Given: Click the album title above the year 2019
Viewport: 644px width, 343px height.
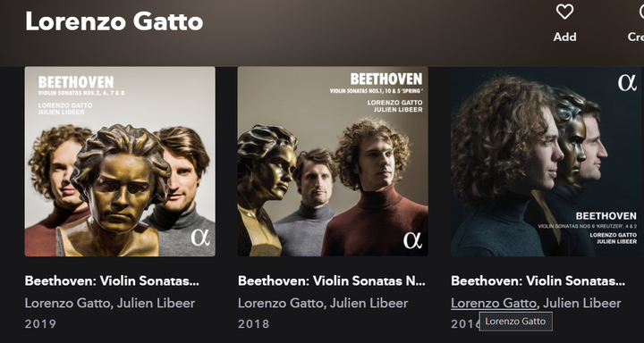Looking at the screenshot, I should [x=112, y=281].
